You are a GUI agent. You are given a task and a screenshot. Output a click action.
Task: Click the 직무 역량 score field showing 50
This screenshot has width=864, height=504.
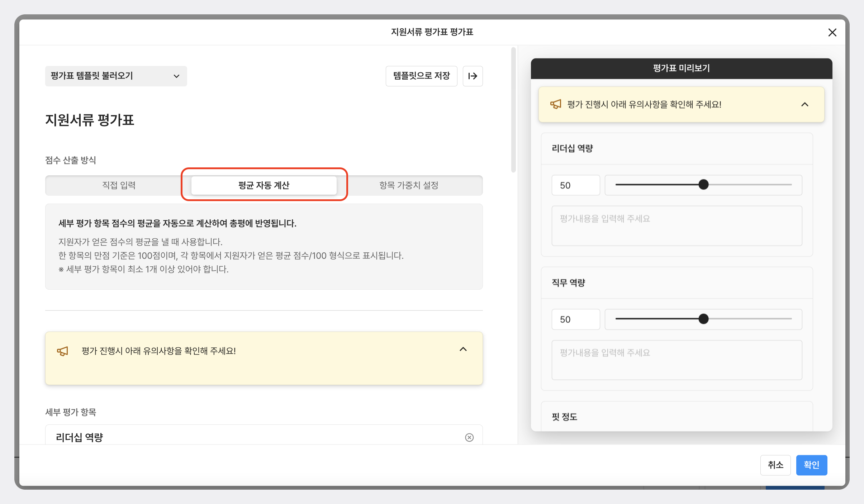[x=575, y=319]
